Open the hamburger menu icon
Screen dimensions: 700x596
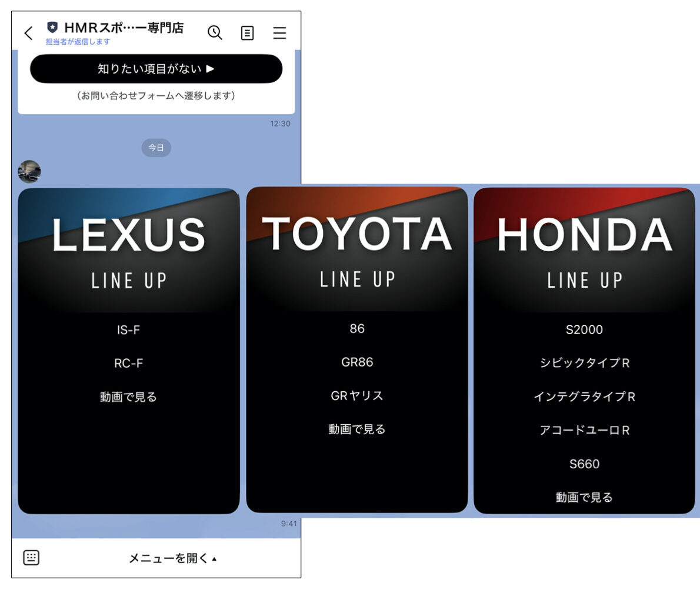pos(279,32)
